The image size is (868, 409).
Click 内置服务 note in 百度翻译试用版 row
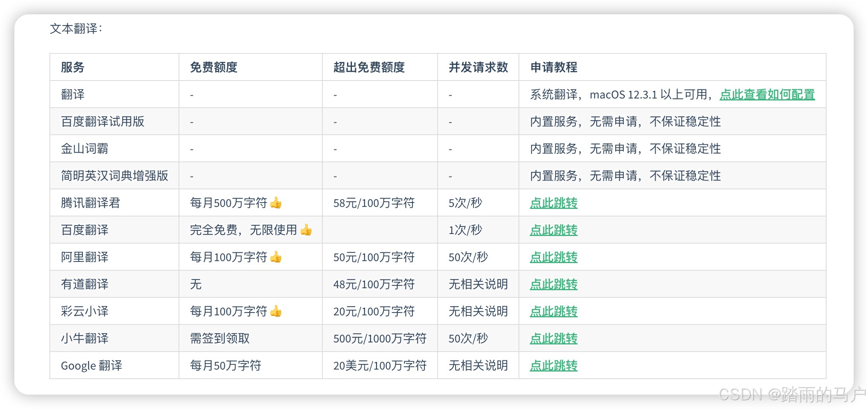(x=625, y=122)
